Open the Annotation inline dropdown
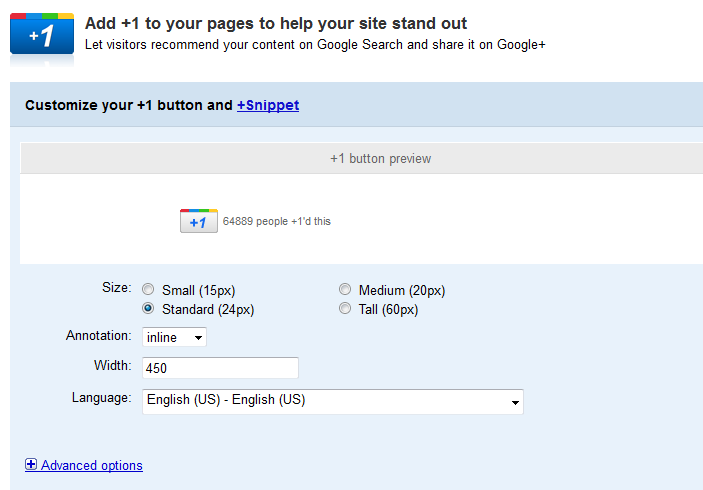The height and width of the screenshot is (490, 703). click(x=174, y=337)
